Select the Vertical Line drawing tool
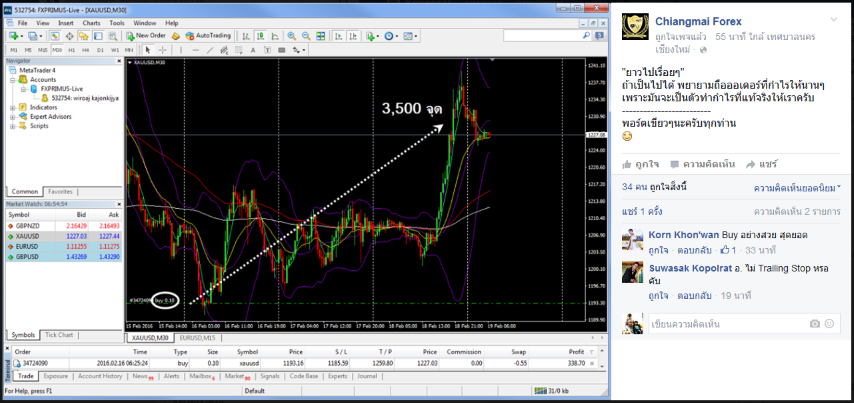The image size is (854, 403). pyautogui.click(x=181, y=50)
